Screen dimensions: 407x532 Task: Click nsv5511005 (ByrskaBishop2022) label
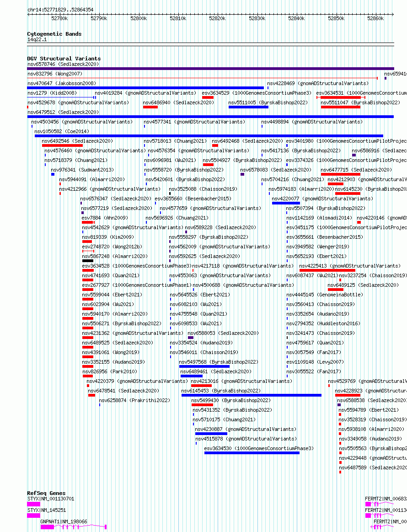268,102
